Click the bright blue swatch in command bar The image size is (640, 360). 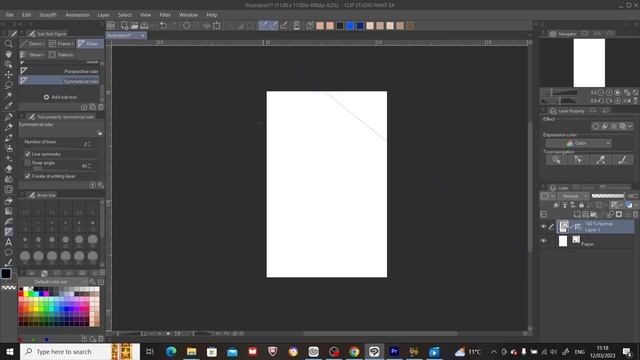tap(350, 26)
